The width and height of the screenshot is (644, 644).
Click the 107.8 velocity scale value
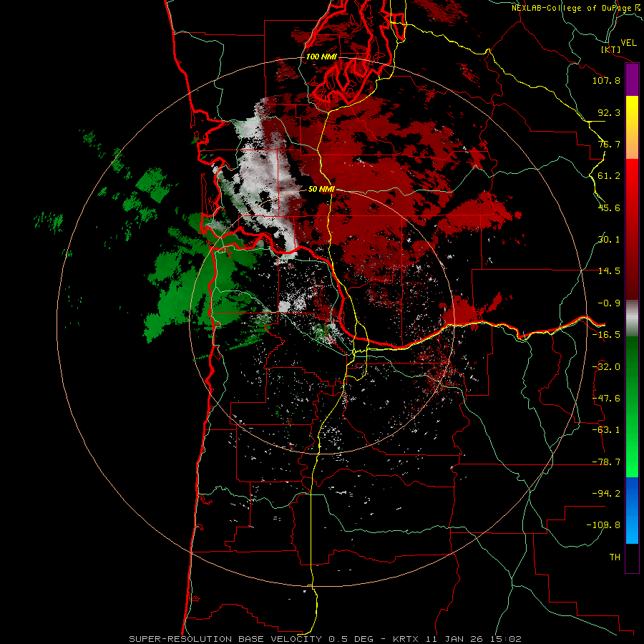(x=606, y=80)
